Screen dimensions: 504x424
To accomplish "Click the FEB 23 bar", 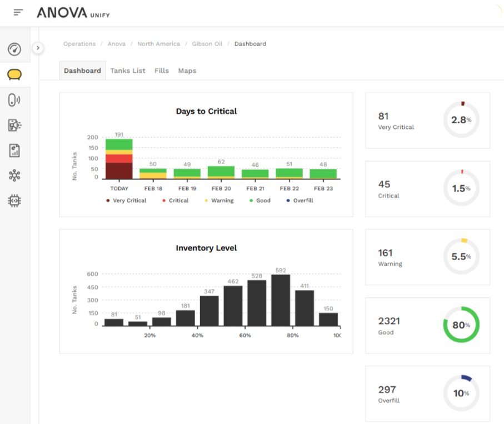I will 323,174.
